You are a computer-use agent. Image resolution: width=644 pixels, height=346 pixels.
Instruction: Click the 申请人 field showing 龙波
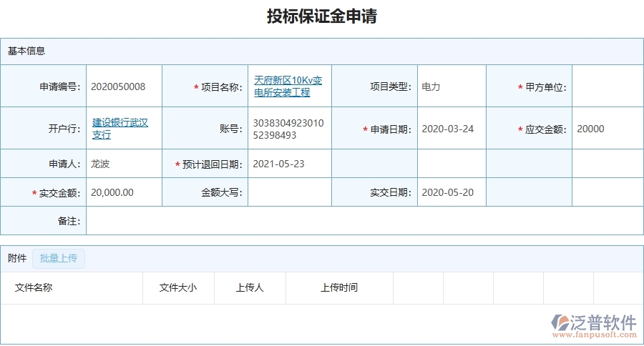[x=123, y=164]
